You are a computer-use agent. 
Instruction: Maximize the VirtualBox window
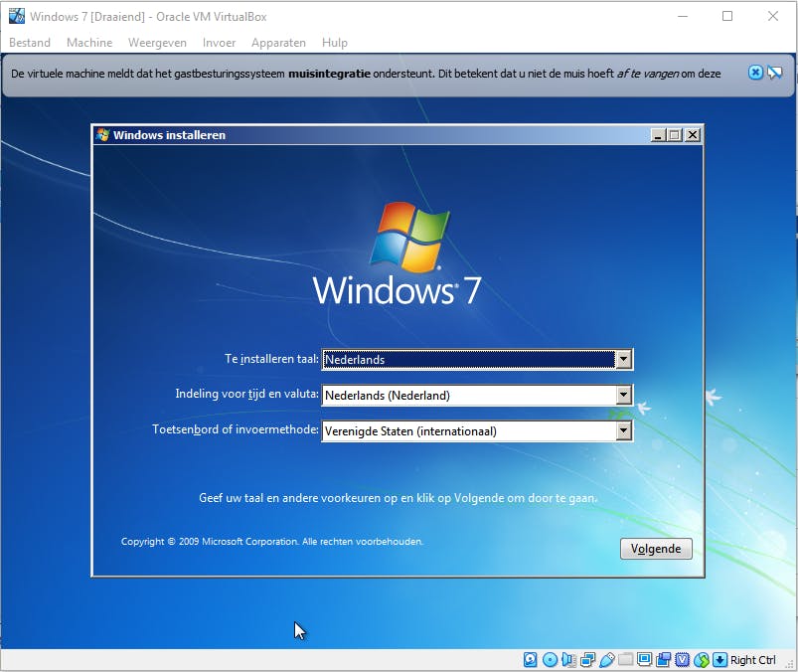(x=727, y=16)
